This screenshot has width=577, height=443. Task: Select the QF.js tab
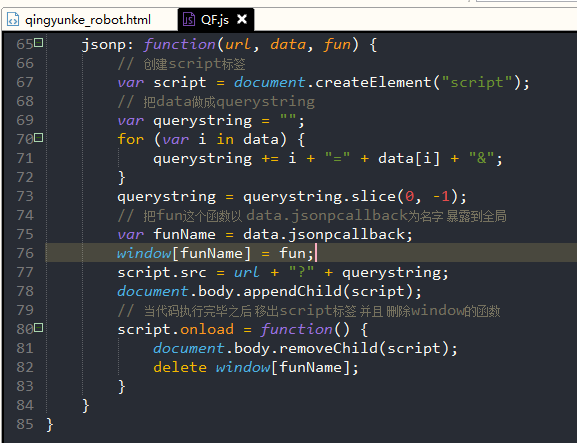coord(215,20)
